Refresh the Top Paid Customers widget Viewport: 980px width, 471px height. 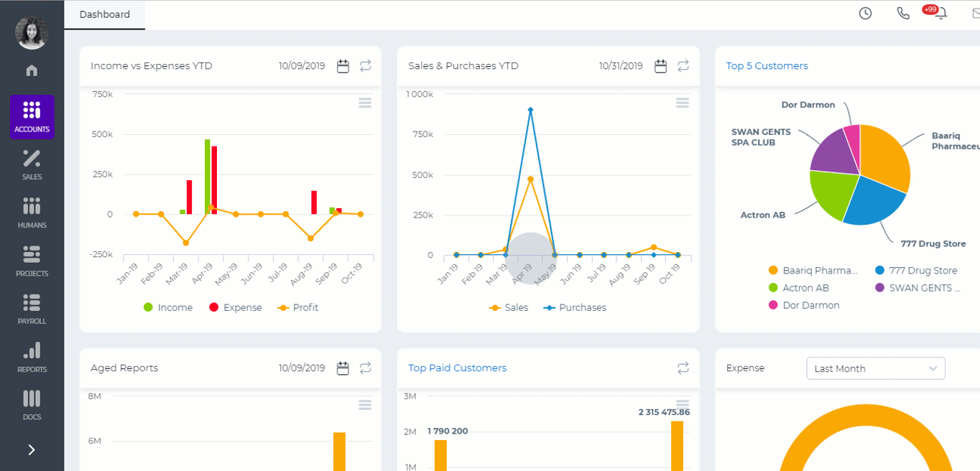683,368
